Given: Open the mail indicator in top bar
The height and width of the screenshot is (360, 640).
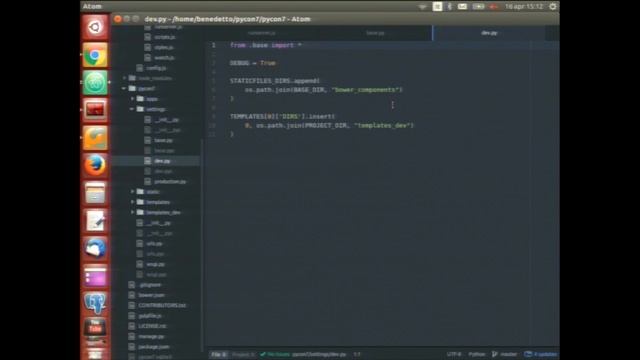Looking at the screenshot, I should [462, 6].
